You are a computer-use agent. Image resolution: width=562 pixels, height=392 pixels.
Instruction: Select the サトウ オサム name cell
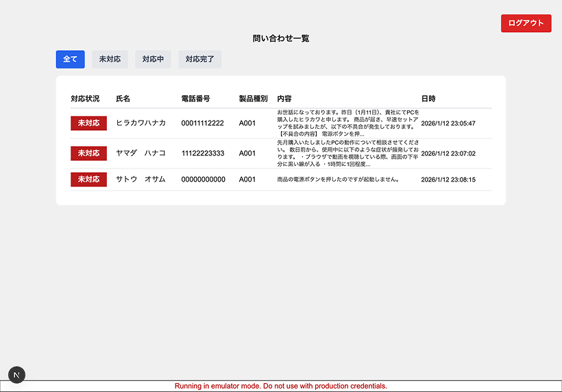click(x=140, y=180)
